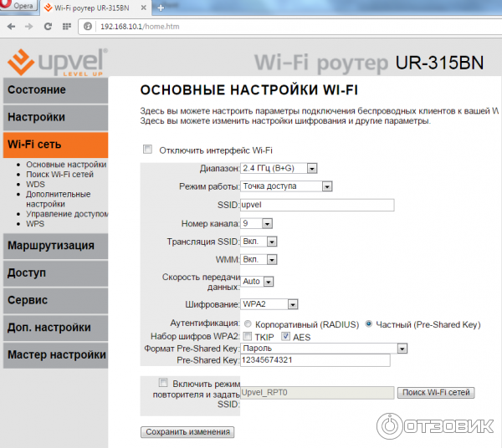Screen dimensions: 502x448
Task: Open the Шифрование WPA2 dropdown
Action: [269, 304]
